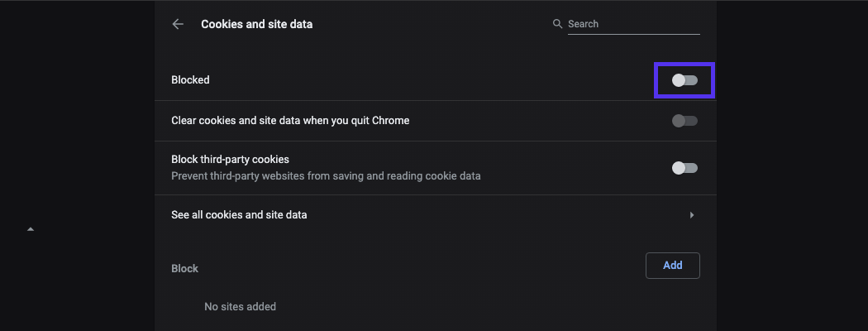
Task: Go back using the left arrow icon
Action: (178, 25)
